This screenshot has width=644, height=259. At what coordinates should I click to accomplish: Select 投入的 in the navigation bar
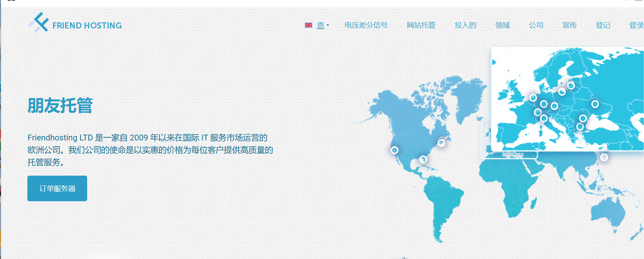point(465,25)
